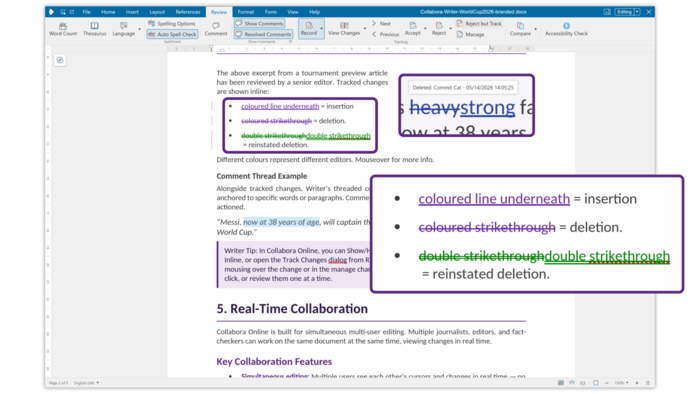This screenshot has height=394, width=700.
Task: Open the Record dropdown arrow
Action: tap(321, 29)
